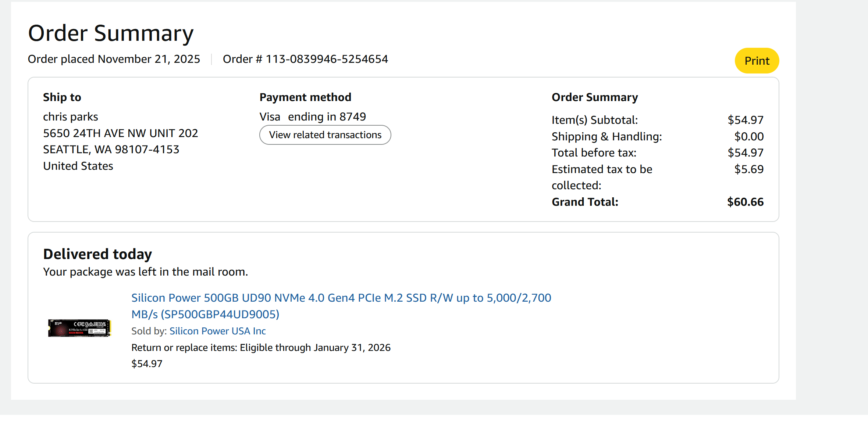Screen dimensions: 868x431
Task: Click the Visa ending in 8749 text
Action: click(313, 117)
